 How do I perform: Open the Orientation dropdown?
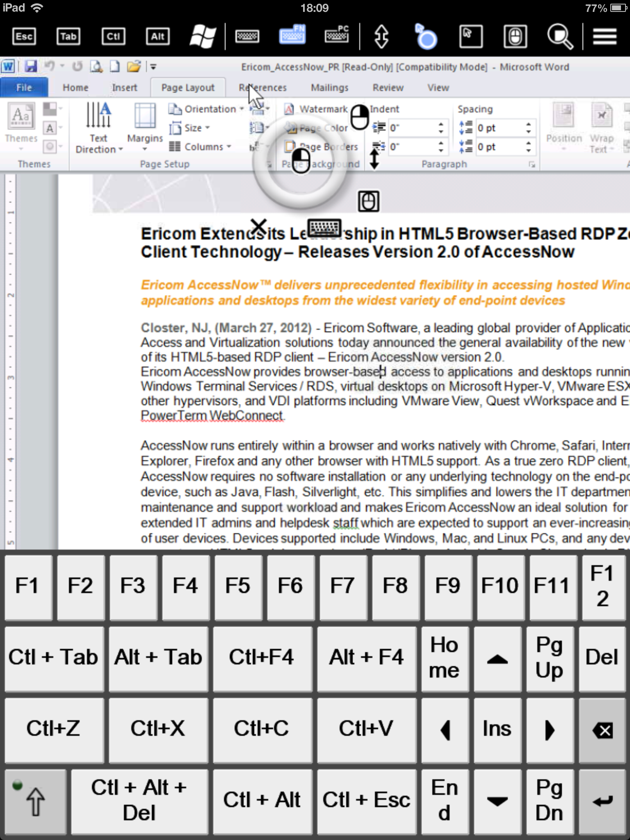[x=206, y=109]
